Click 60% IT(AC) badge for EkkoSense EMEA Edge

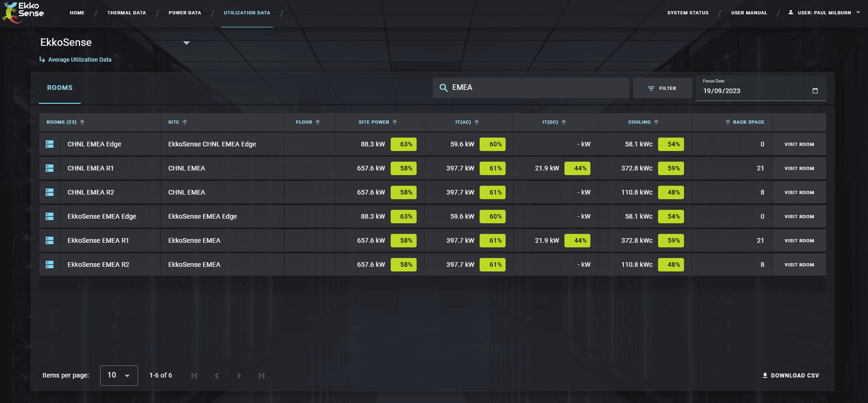pyautogui.click(x=492, y=216)
